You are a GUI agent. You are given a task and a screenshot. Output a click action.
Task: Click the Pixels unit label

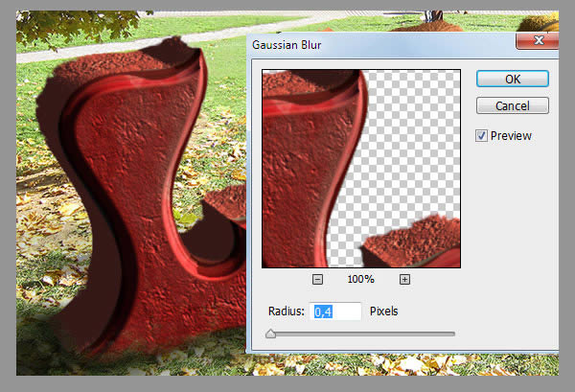tap(383, 311)
